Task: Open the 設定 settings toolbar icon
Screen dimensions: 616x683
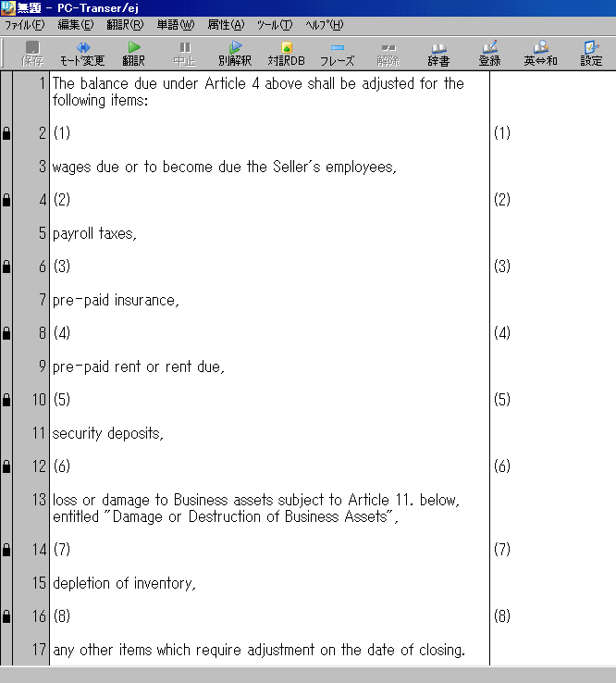Action: pyautogui.click(x=591, y=53)
